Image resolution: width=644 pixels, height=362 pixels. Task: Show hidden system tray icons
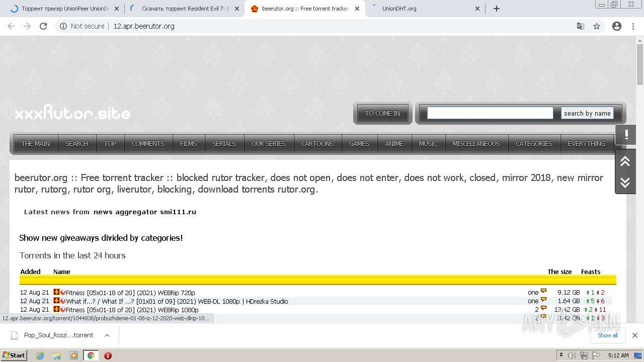(561, 355)
